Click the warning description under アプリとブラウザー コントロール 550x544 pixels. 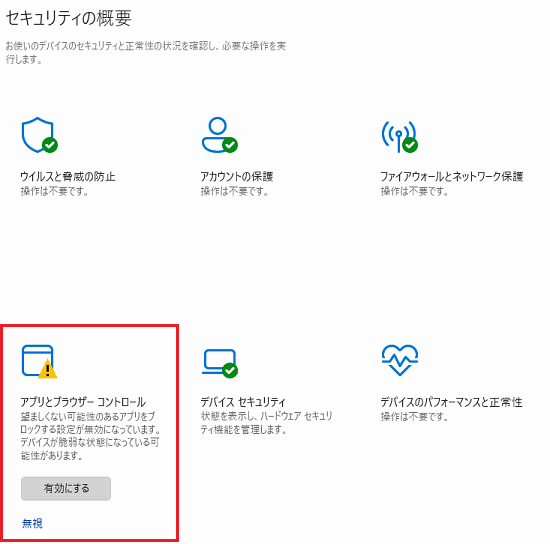click(x=90, y=436)
